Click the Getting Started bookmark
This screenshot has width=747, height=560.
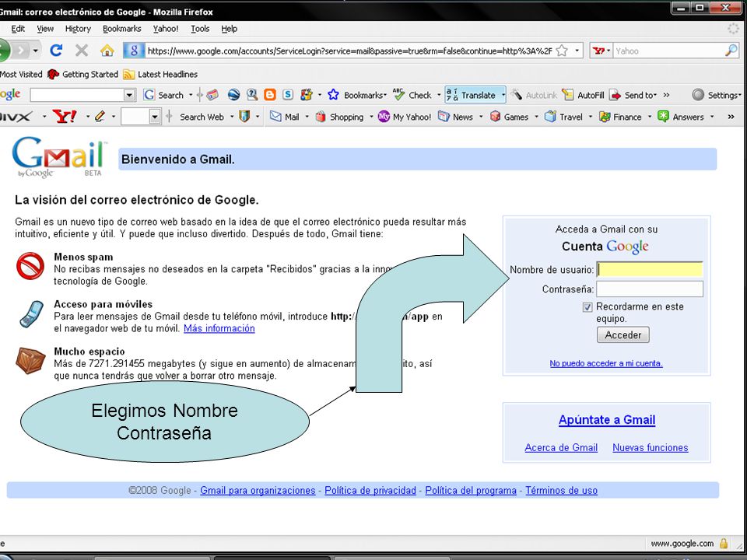[x=82, y=75]
